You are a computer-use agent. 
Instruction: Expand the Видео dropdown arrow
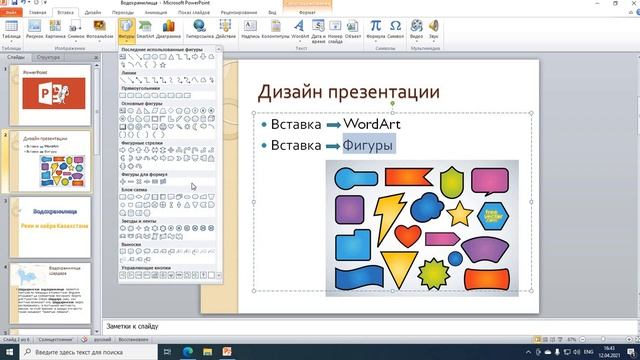tap(416, 41)
